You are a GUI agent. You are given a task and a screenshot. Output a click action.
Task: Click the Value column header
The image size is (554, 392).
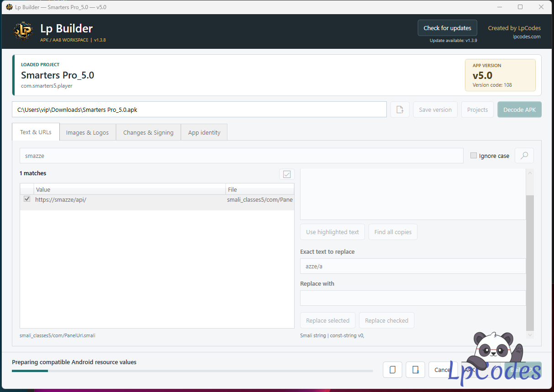[130, 189]
